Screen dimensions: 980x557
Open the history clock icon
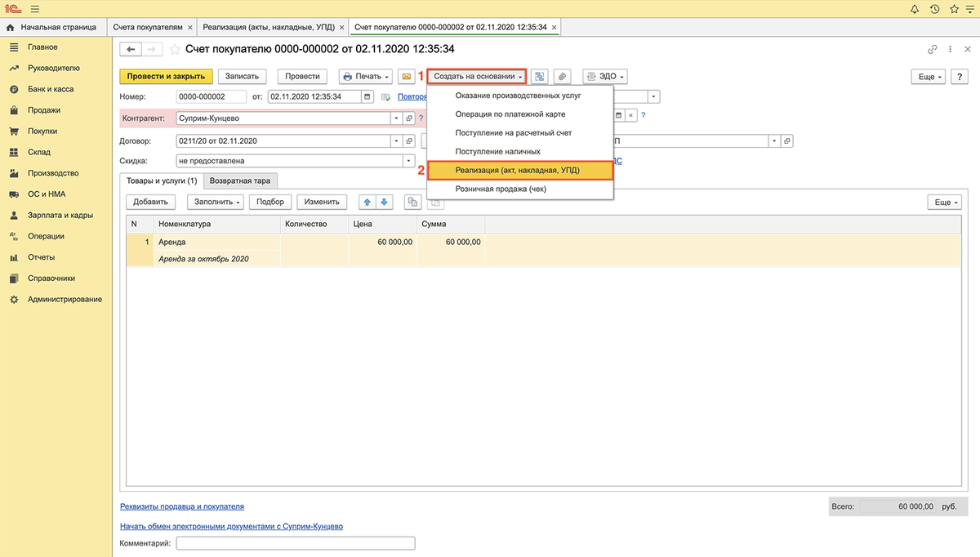[933, 10]
